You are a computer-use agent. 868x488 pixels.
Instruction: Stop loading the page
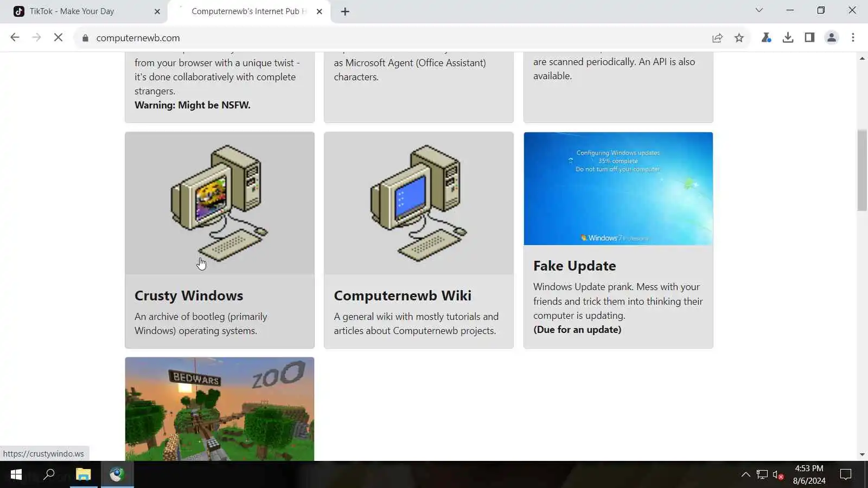pos(58,37)
